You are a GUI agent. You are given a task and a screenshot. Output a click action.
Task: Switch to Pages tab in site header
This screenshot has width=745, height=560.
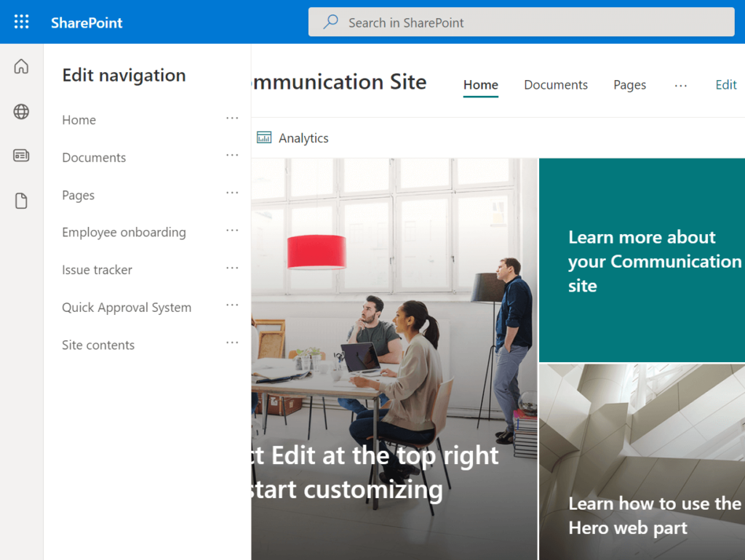click(629, 84)
